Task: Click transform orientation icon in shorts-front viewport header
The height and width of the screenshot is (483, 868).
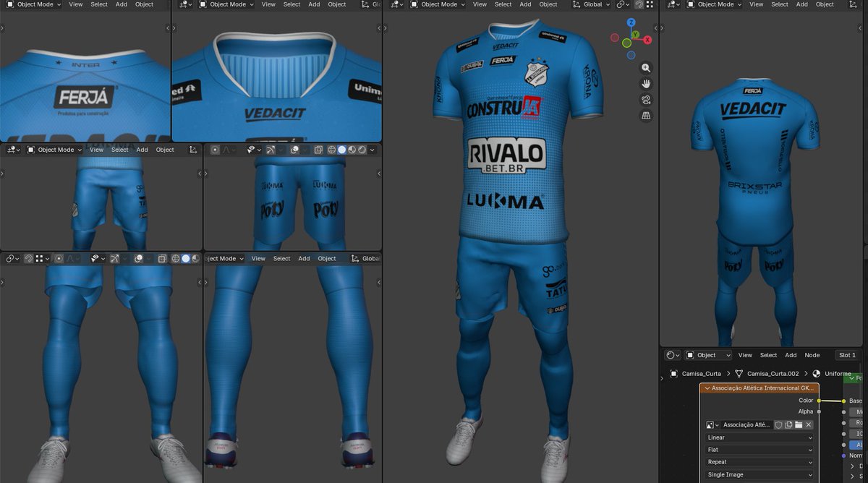Action: [x=193, y=150]
